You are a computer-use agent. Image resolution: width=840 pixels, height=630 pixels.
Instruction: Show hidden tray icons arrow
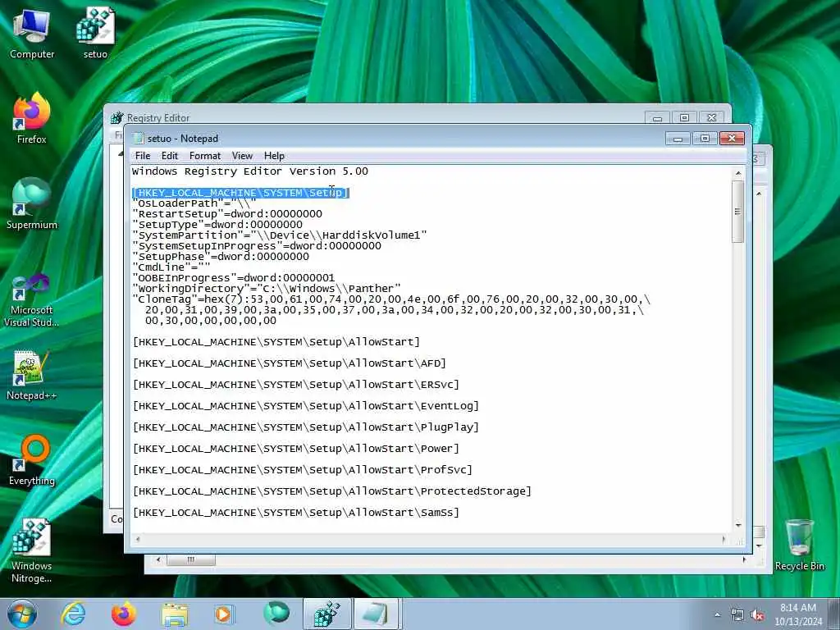point(717,615)
